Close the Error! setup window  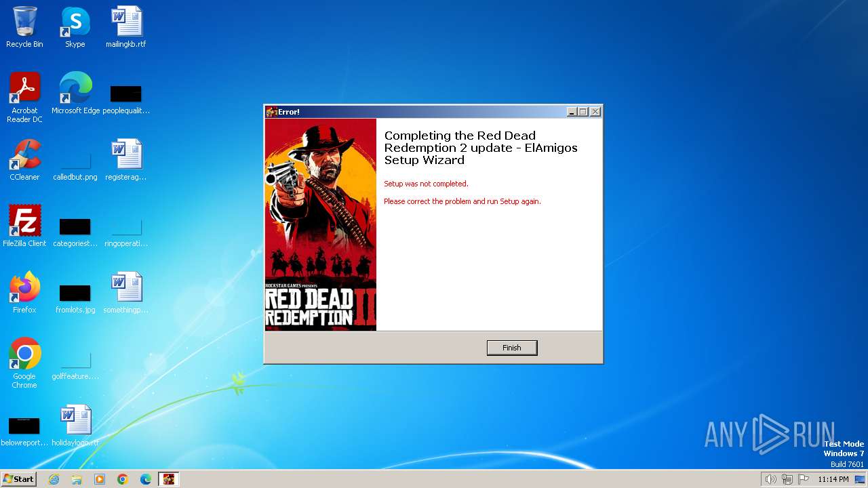tap(595, 112)
